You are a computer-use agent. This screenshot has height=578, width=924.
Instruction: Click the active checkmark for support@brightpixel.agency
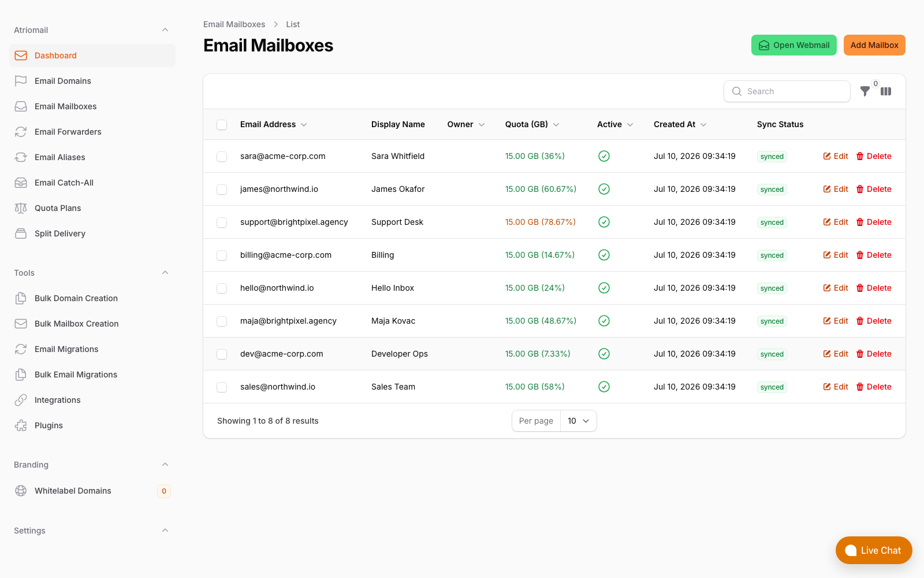click(x=604, y=222)
